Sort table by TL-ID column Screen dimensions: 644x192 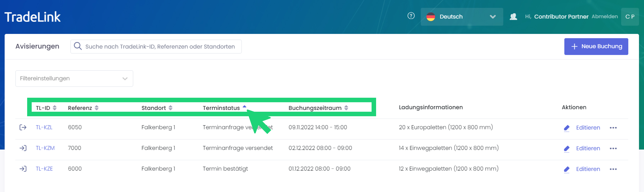coord(55,108)
